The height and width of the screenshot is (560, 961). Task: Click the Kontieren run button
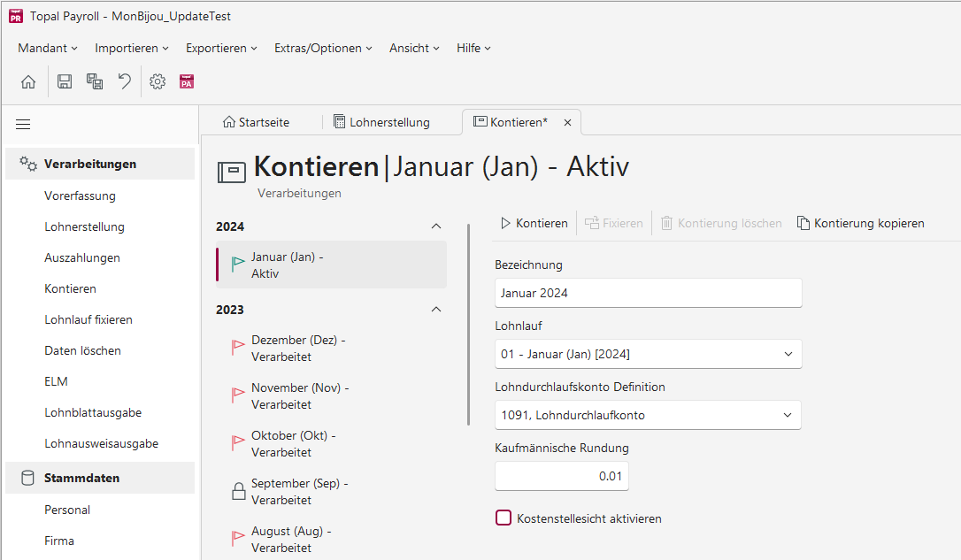coord(534,223)
